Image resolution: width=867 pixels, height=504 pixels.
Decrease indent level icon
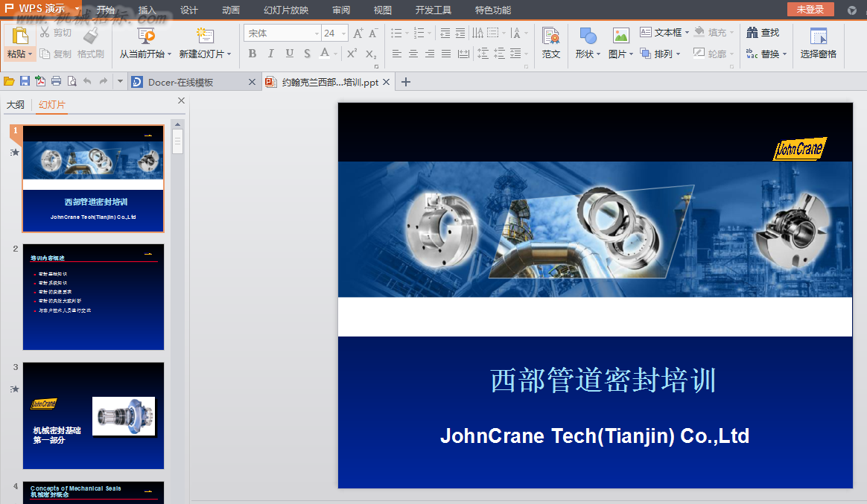[x=445, y=34]
